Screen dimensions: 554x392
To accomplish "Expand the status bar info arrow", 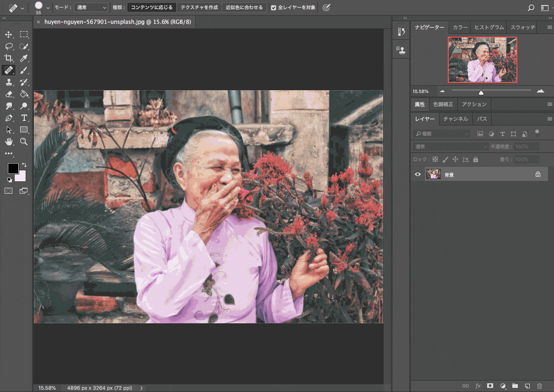I will point(141,388).
